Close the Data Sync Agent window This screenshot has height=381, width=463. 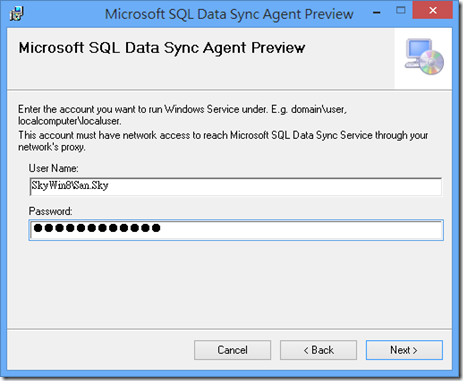[433, 11]
